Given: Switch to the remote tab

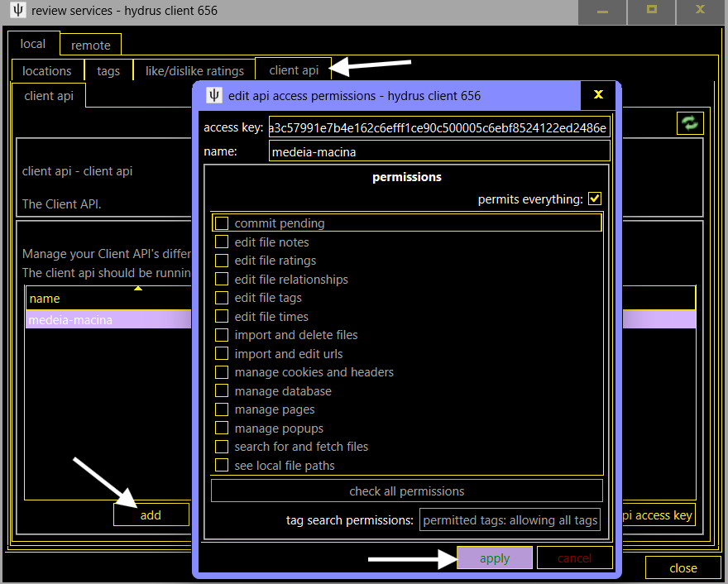Looking at the screenshot, I should pos(90,45).
